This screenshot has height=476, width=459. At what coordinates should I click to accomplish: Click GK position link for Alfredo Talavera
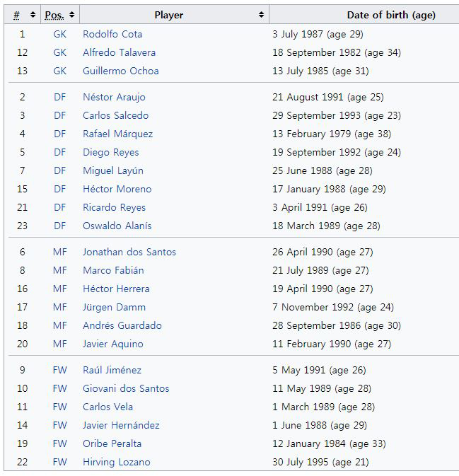[x=59, y=52]
